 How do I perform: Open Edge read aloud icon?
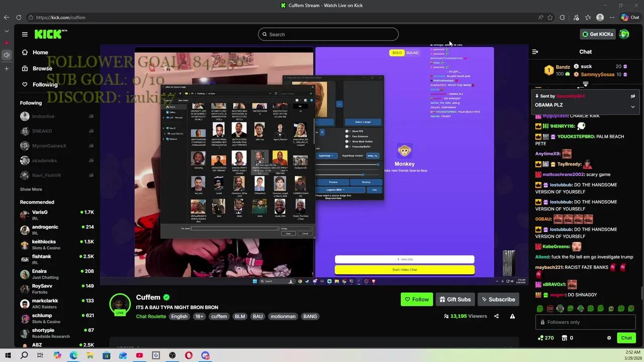point(541,17)
